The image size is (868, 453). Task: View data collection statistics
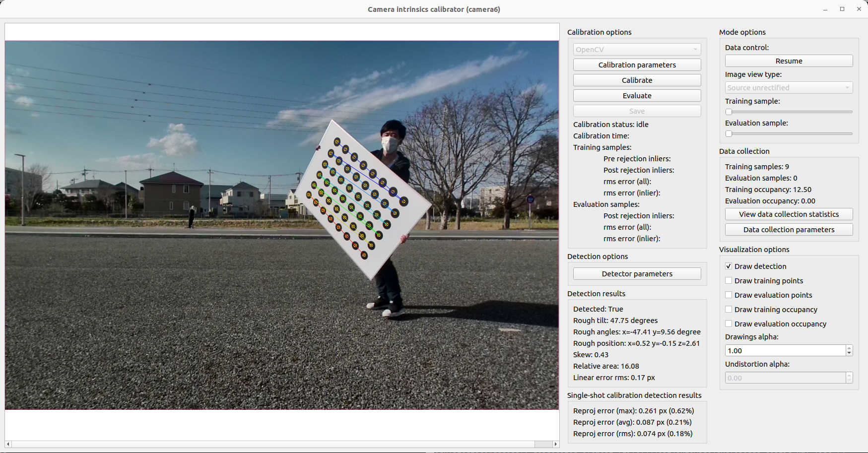788,214
